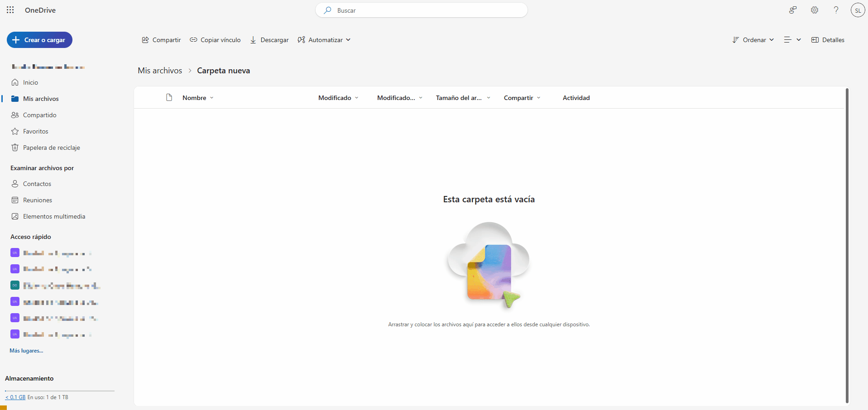
Task: Select the SL account avatar
Action: point(858,10)
